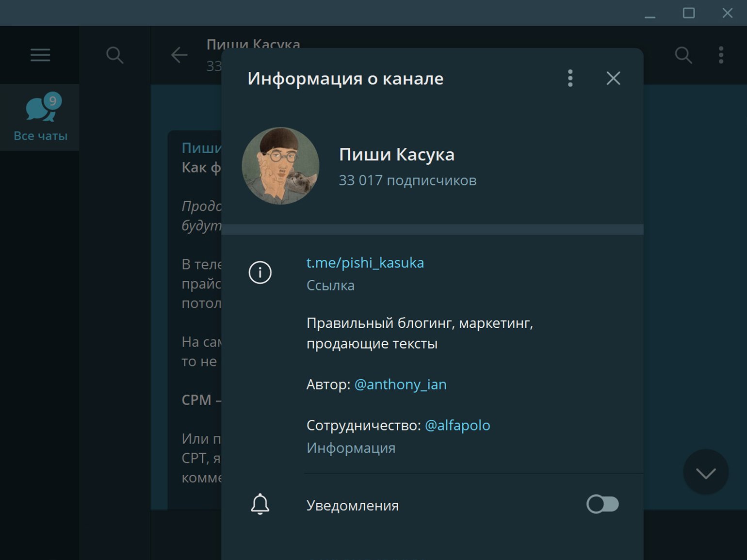The height and width of the screenshot is (560, 747).
Task: Open the All chats folder
Action: click(40, 117)
